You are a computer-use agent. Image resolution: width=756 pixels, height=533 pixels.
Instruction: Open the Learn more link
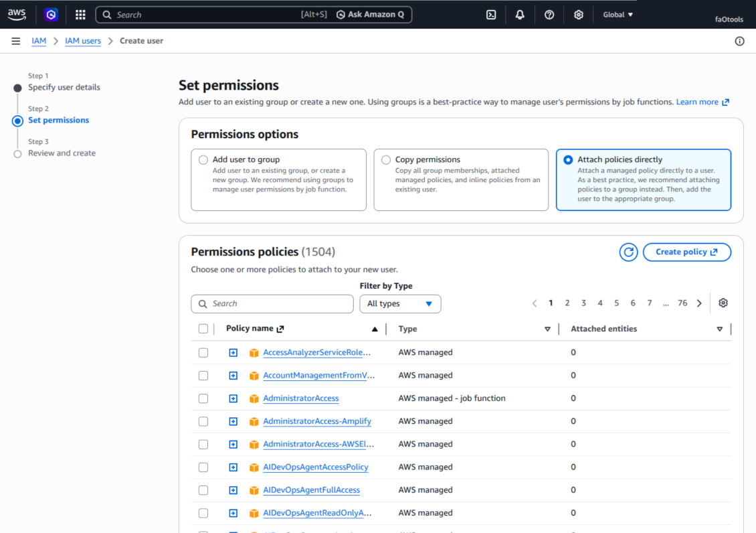702,102
